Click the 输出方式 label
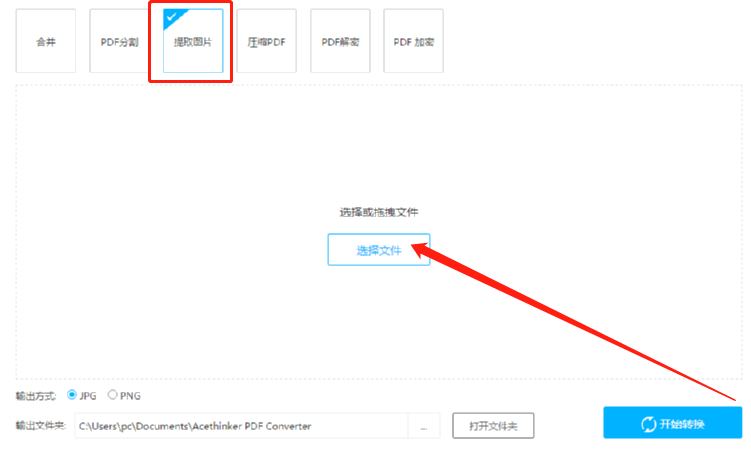The width and height of the screenshot is (751, 449). tap(36, 396)
